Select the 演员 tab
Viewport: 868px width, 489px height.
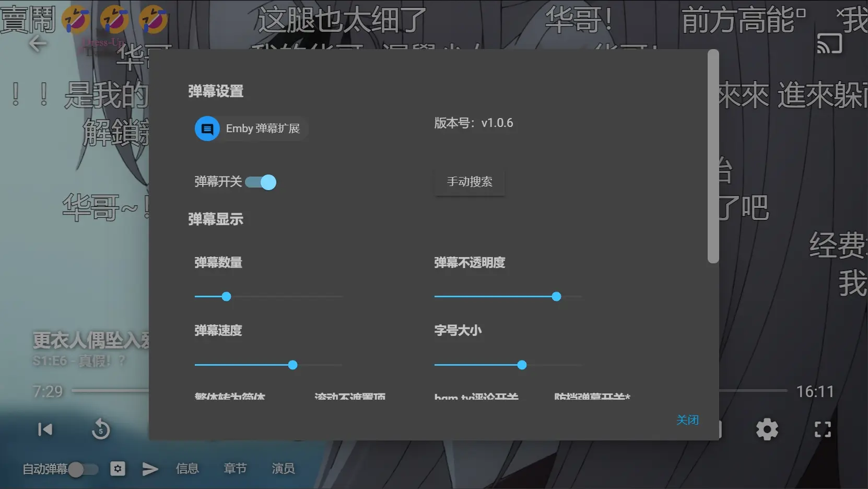pyautogui.click(x=283, y=469)
